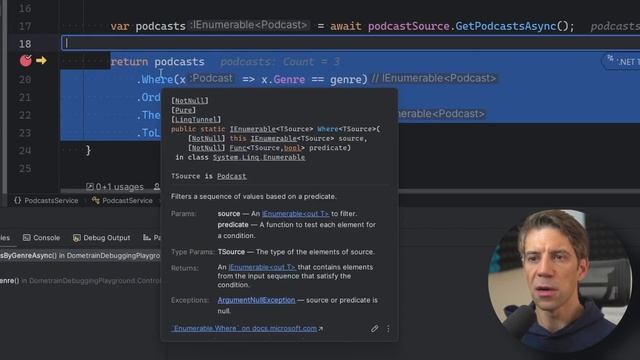Click the Where method name in tooltip signature
640x360 pixels.
(328, 129)
